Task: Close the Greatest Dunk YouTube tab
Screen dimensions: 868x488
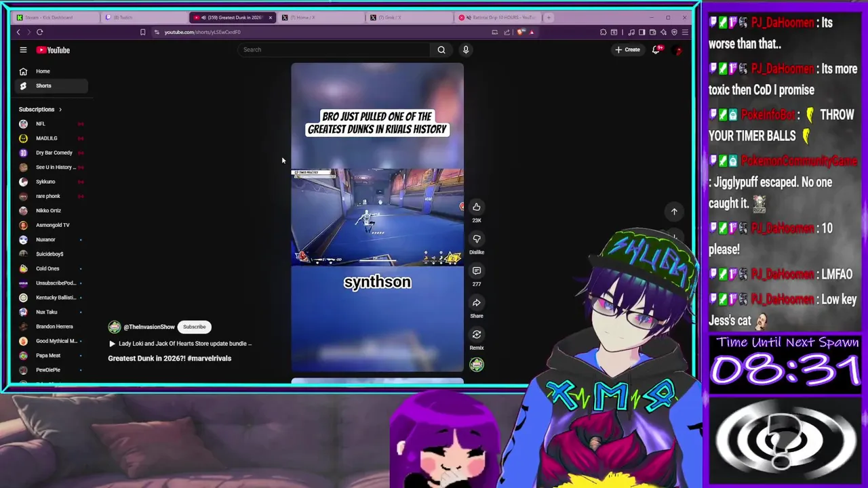Action: click(271, 17)
